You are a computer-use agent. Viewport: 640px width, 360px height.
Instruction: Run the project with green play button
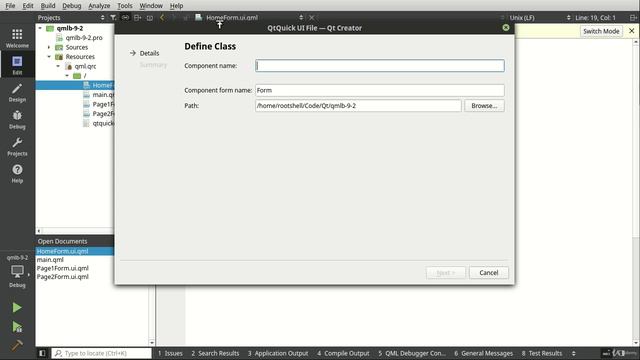coord(17,307)
